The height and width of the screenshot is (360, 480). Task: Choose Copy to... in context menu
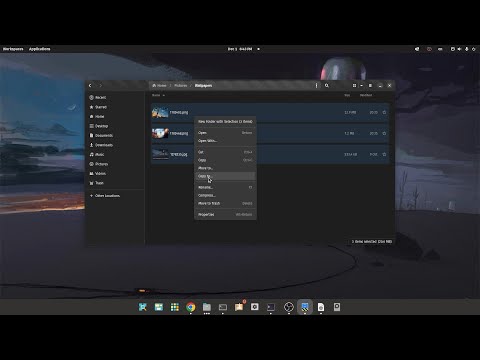point(225,176)
